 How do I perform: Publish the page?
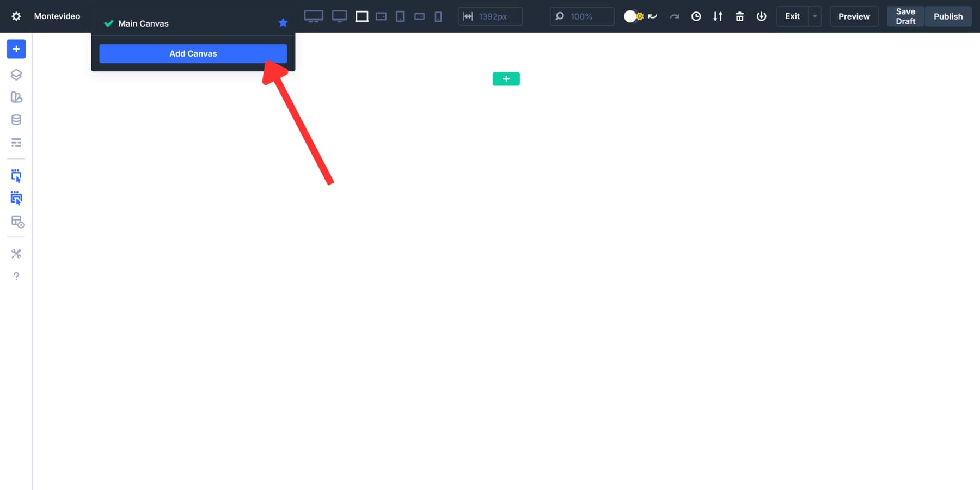coord(948,16)
